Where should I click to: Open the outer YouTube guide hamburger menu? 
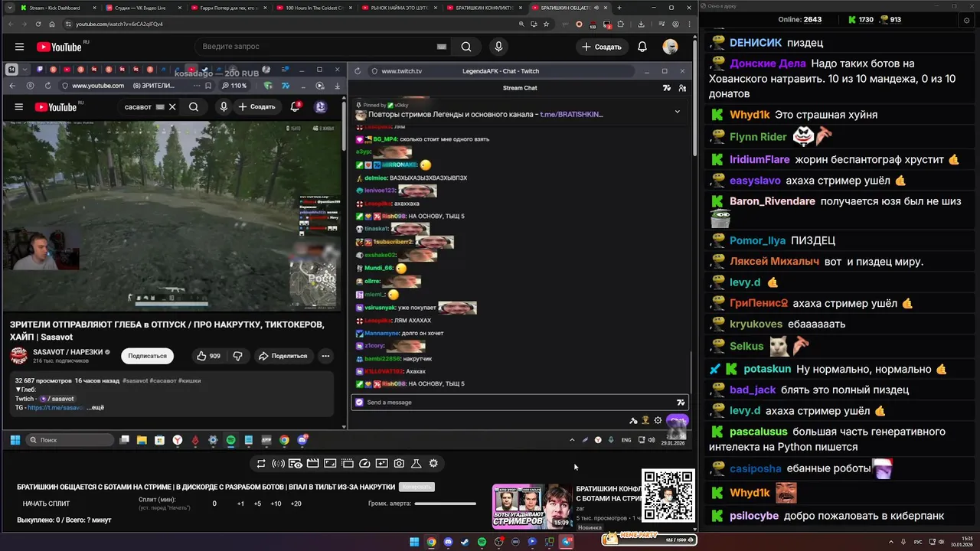tap(19, 47)
